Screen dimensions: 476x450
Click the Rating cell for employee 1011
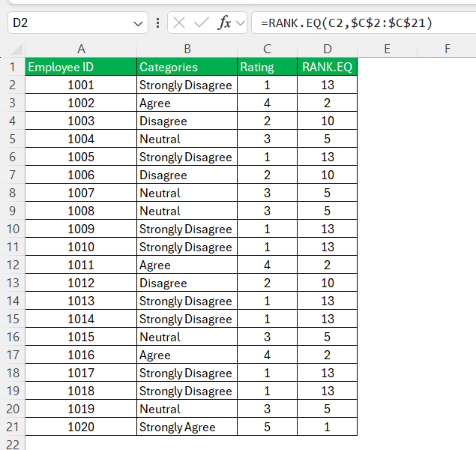tap(267, 265)
